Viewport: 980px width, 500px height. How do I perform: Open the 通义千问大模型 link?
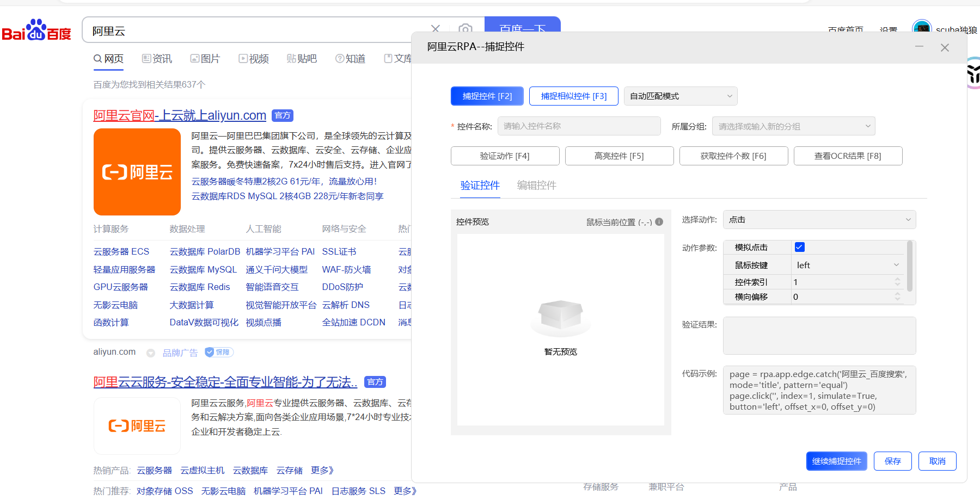click(277, 270)
